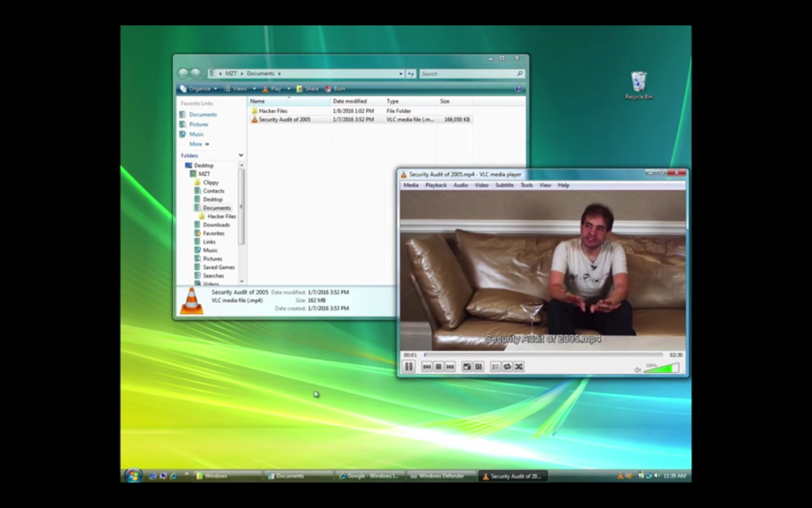
Task: Click the Views toolbar button
Action: 236,89
